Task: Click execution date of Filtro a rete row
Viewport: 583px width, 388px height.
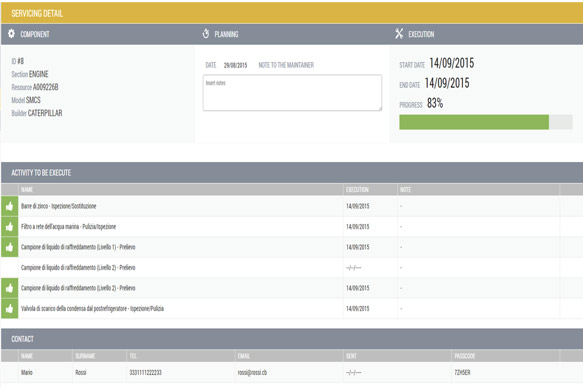Action: [x=358, y=227]
